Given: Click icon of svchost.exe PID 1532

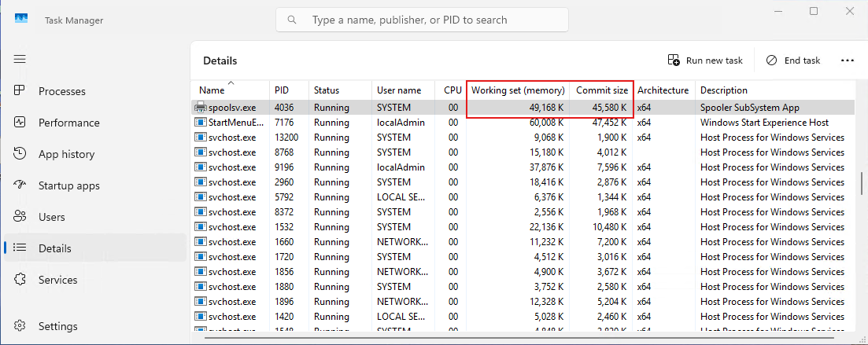Looking at the screenshot, I should [x=201, y=227].
